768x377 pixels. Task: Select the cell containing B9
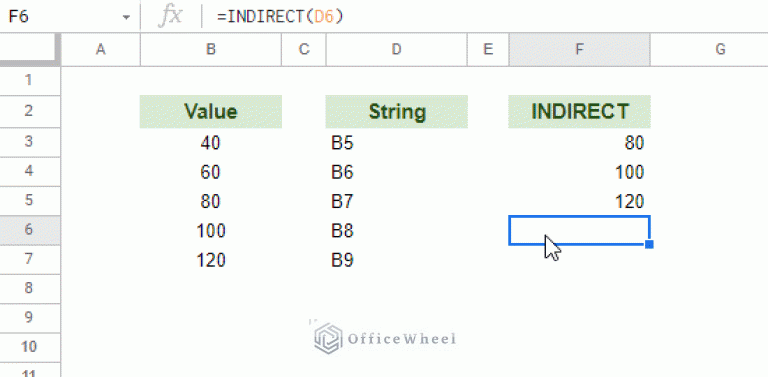396,260
